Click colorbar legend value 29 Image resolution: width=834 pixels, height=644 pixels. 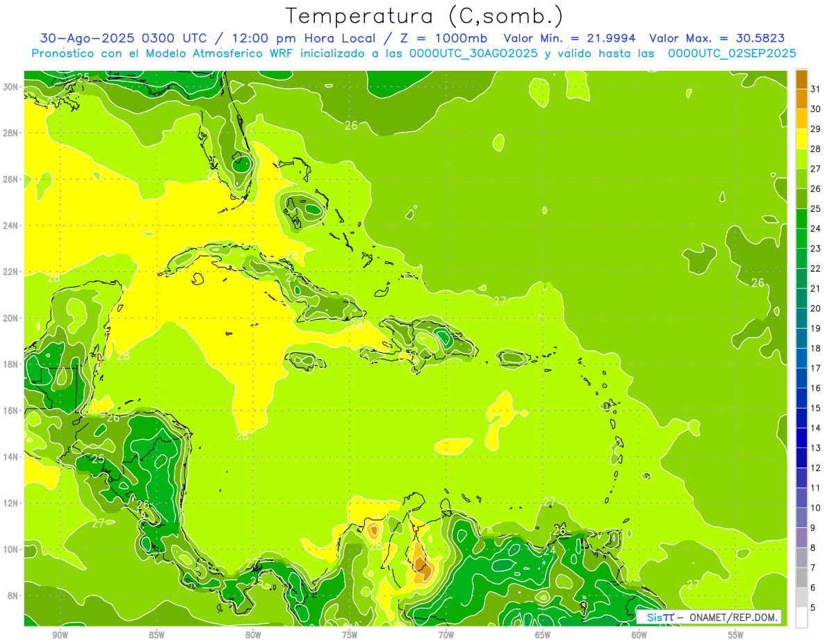pyautogui.click(x=816, y=129)
